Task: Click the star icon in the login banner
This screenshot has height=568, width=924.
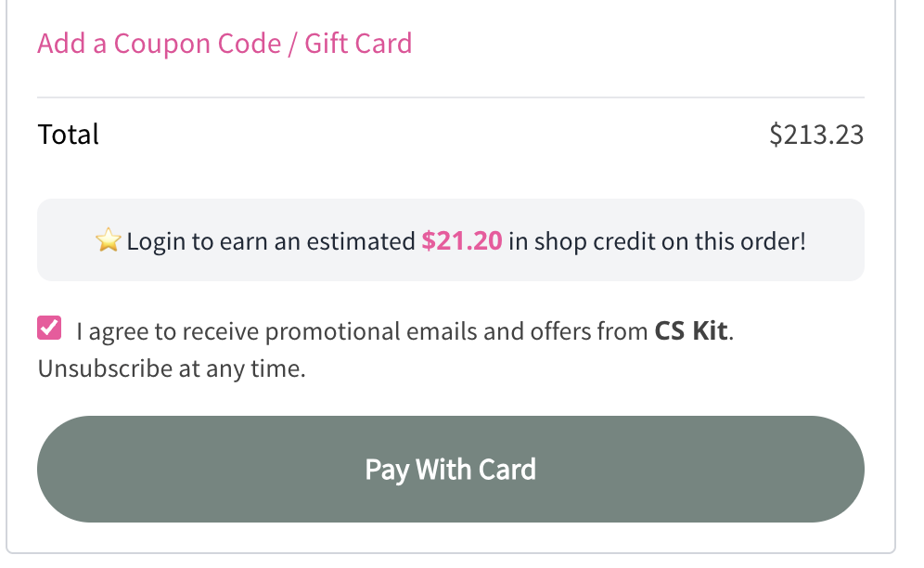Action: pos(109,242)
